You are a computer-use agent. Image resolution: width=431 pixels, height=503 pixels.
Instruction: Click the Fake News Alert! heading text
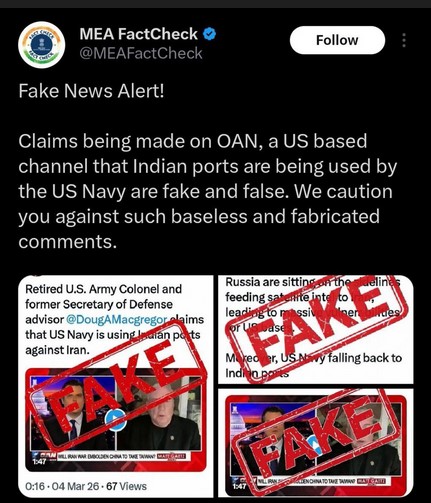[x=91, y=91]
